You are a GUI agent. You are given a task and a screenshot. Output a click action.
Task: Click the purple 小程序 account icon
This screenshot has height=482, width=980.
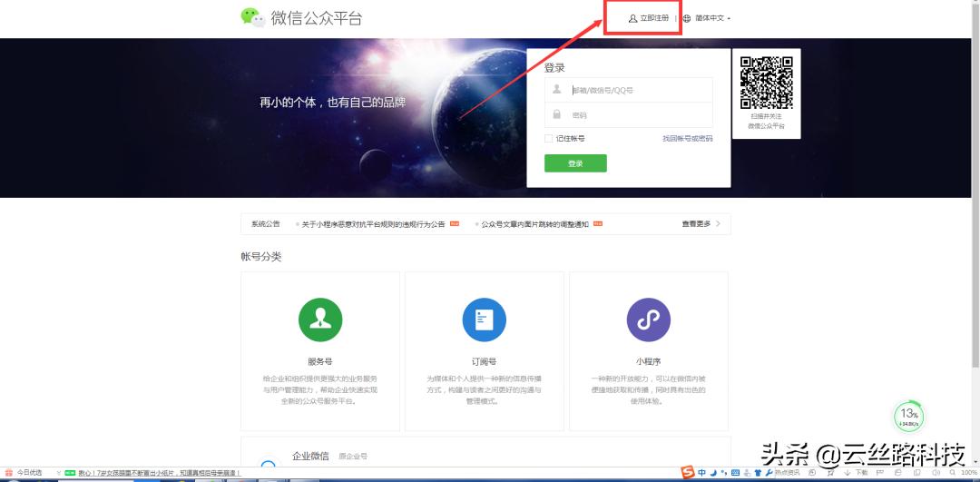[x=648, y=320]
